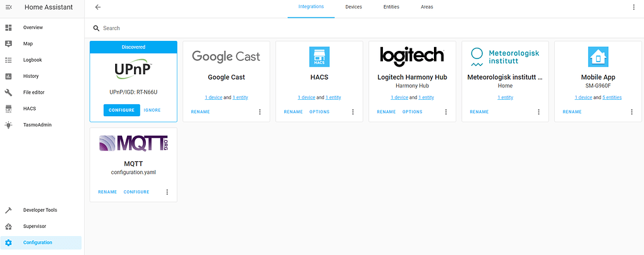This screenshot has height=255, width=644.
Task: Click the Map sidebar icon
Action: 8,44
